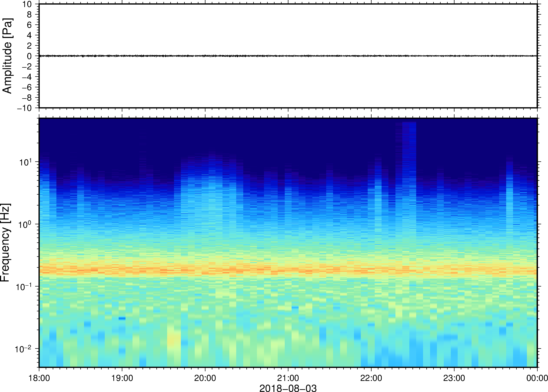The image size is (548, 392).
Task: Click the 22:00 time axis label
Action: 371,378
